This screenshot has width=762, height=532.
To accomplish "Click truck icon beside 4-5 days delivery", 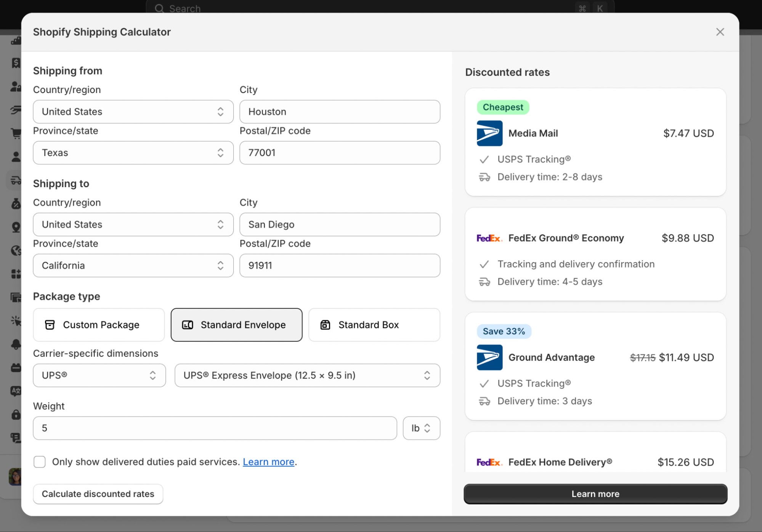I will click(484, 282).
